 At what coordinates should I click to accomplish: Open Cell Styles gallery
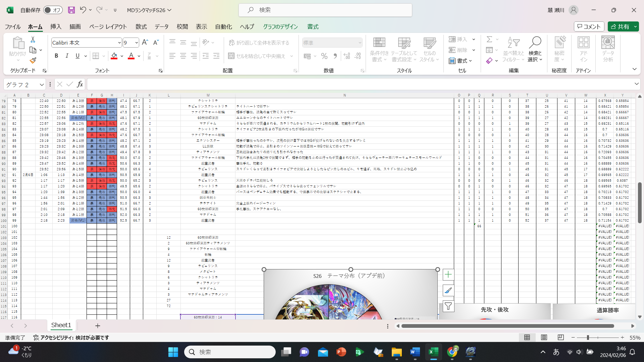pyautogui.click(x=429, y=49)
